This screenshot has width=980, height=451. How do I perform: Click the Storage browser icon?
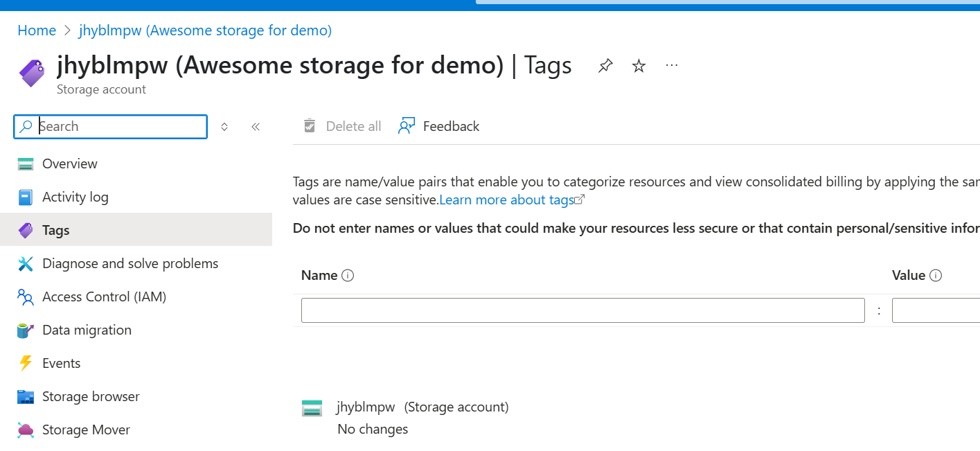(x=26, y=397)
